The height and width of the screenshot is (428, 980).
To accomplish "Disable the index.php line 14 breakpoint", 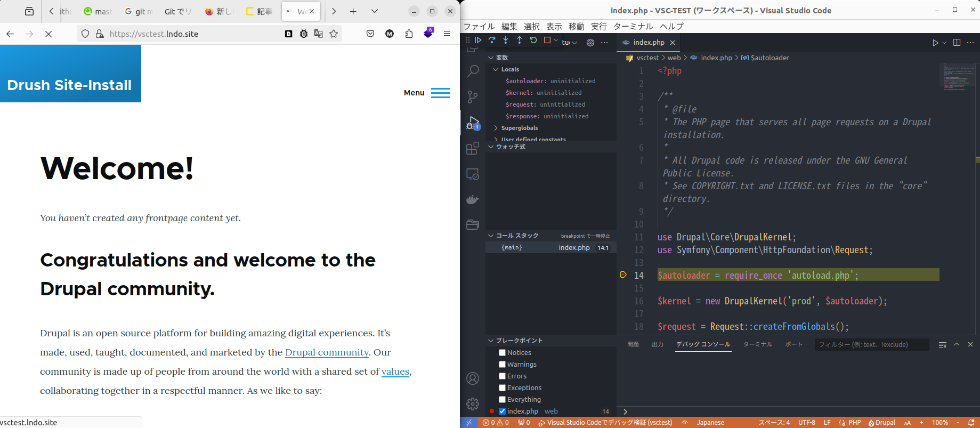I will (502, 411).
